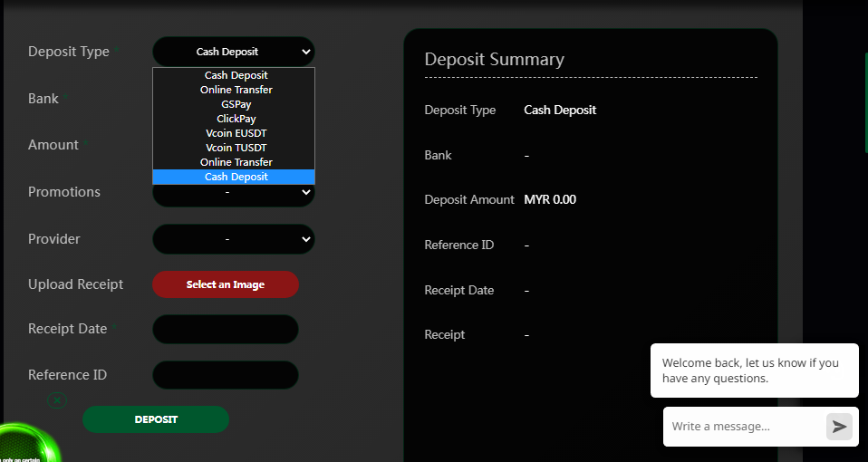Select Vcoin TUSDT deposit type
Image resolution: width=868 pixels, height=462 pixels.
236,148
